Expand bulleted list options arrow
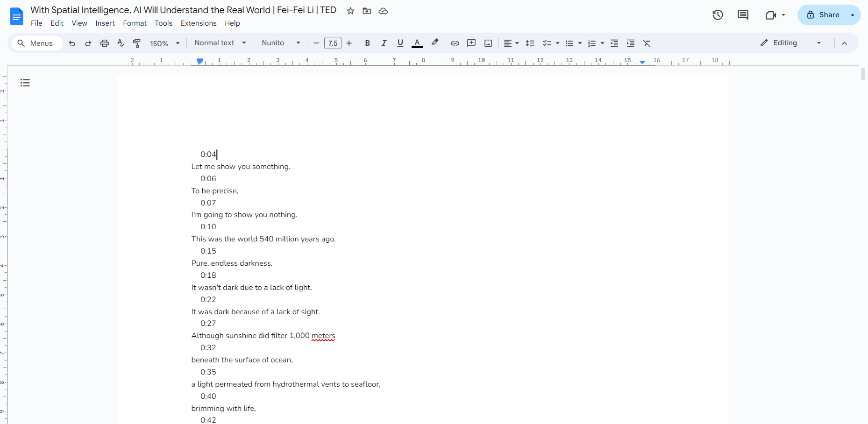868x424 pixels. tap(580, 43)
